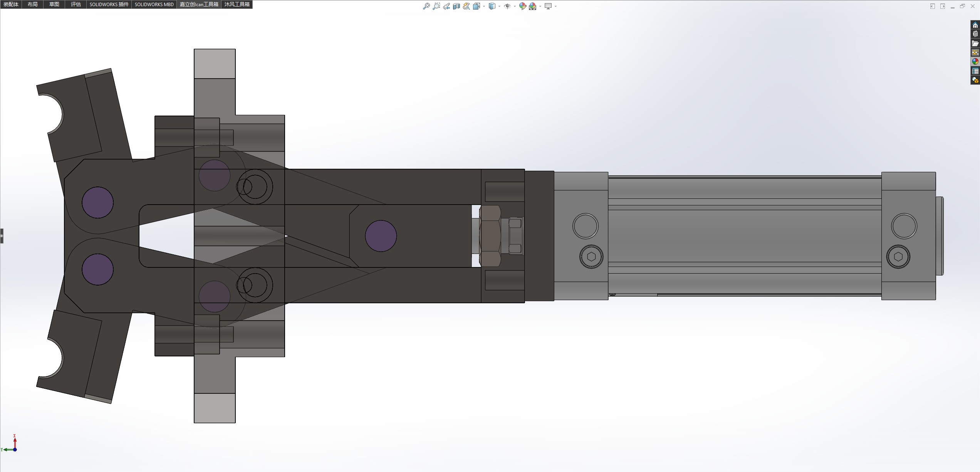Click the Zoom to Fit icon
The width and height of the screenshot is (980, 472).
(426, 6)
